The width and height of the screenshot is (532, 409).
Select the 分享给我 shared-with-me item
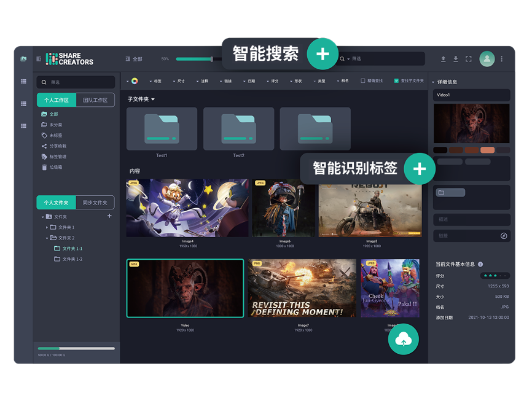[x=58, y=146]
